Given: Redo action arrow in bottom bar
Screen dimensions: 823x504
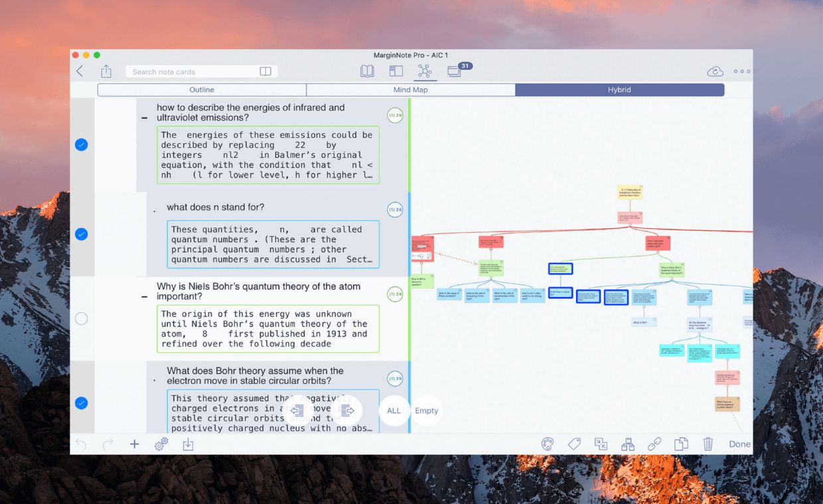Looking at the screenshot, I should 108,444.
